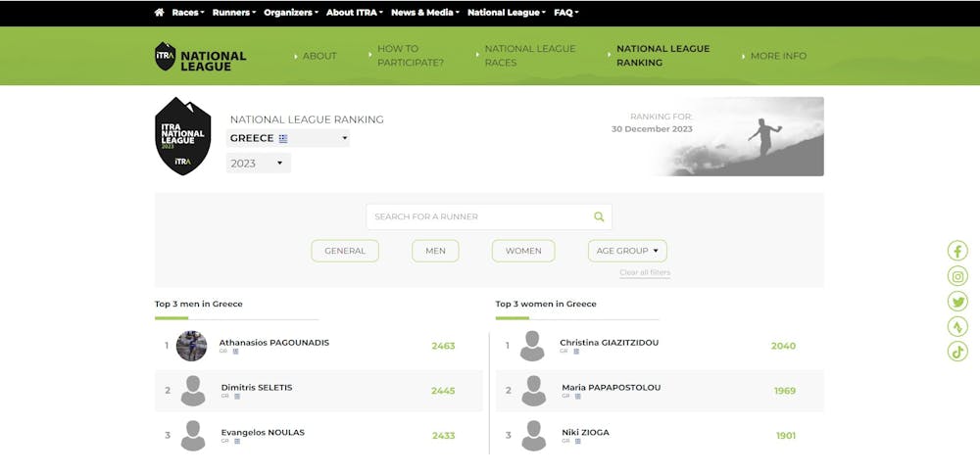980x474 pixels.
Task: Click the search magnifier icon
Action: click(x=599, y=216)
